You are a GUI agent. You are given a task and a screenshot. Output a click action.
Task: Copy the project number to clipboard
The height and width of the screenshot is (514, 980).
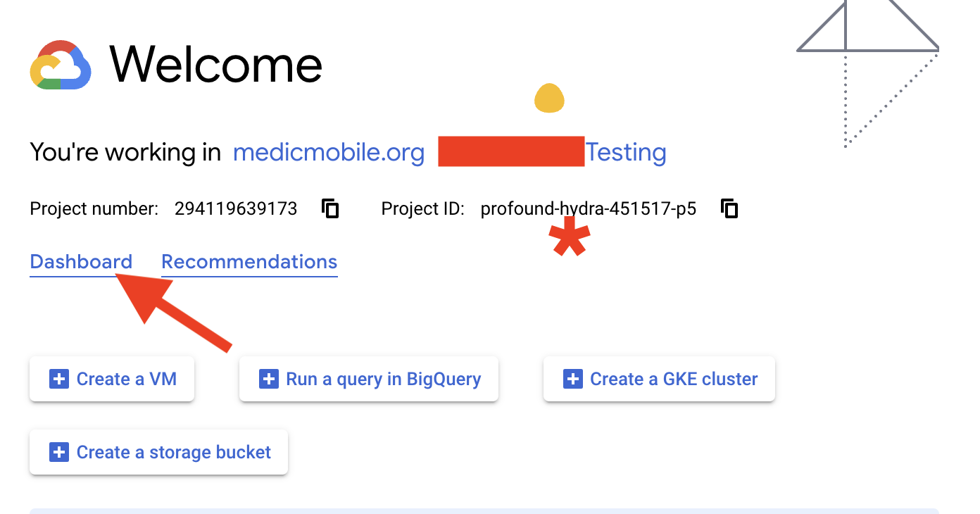tap(331, 208)
